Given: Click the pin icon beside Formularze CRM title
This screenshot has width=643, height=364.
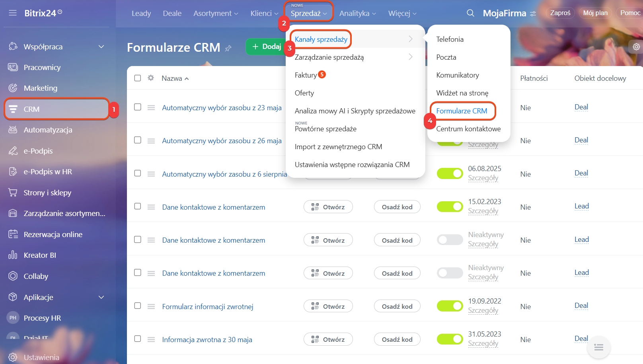Looking at the screenshot, I should (x=228, y=48).
